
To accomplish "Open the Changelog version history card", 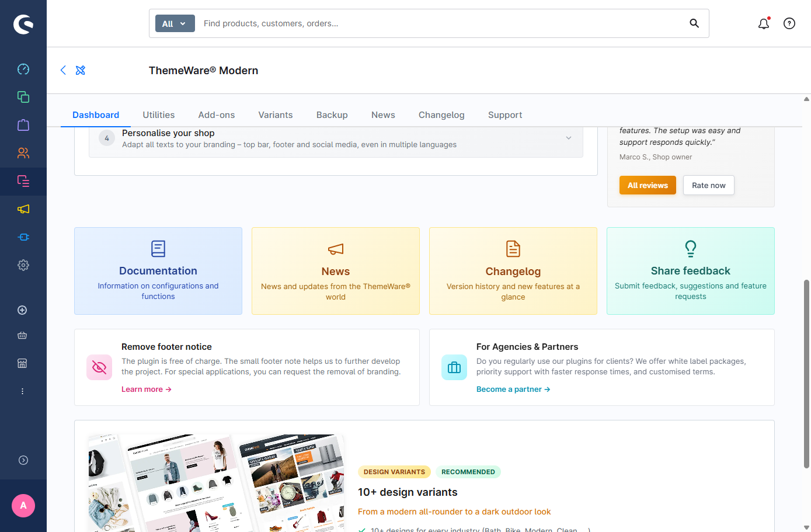I will click(513, 271).
